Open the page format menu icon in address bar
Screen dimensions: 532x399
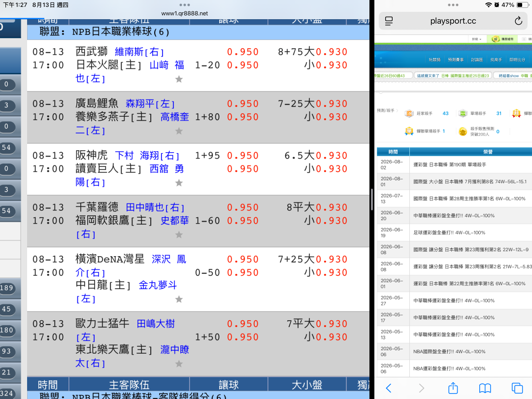coord(389,21)
